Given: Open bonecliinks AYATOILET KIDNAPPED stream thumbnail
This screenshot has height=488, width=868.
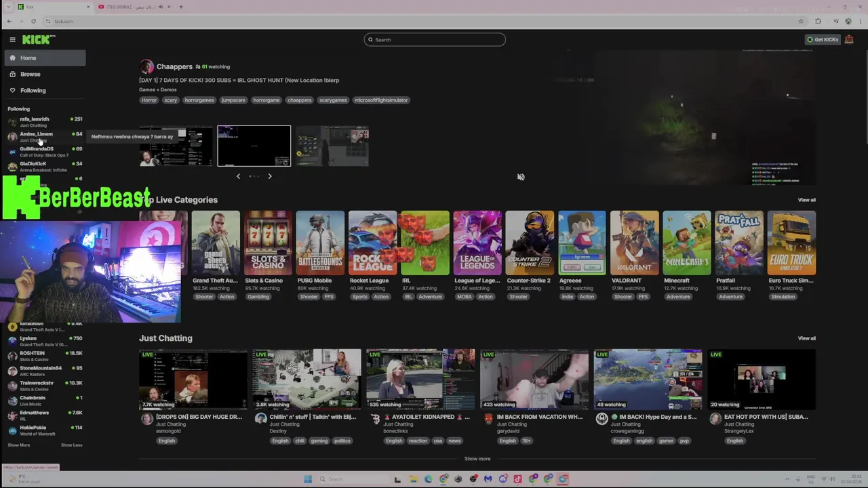Looking at the screenshot, I should pyautogui.click(x=421, y=380).
